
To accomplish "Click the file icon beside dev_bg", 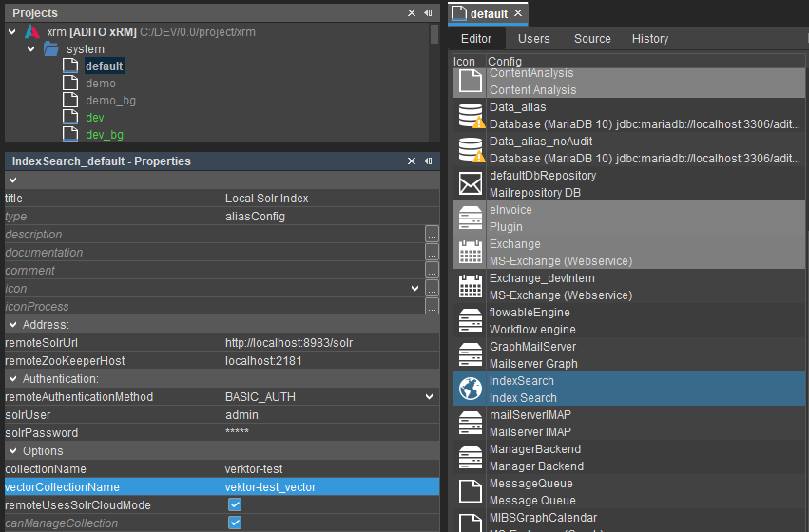I will click(70, 134).
